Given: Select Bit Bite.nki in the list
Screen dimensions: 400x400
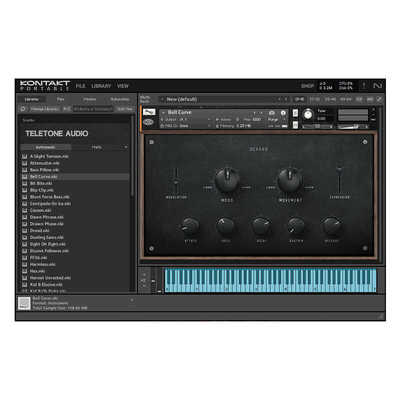Looking at the screenshot, I should [x=75, y=183].
